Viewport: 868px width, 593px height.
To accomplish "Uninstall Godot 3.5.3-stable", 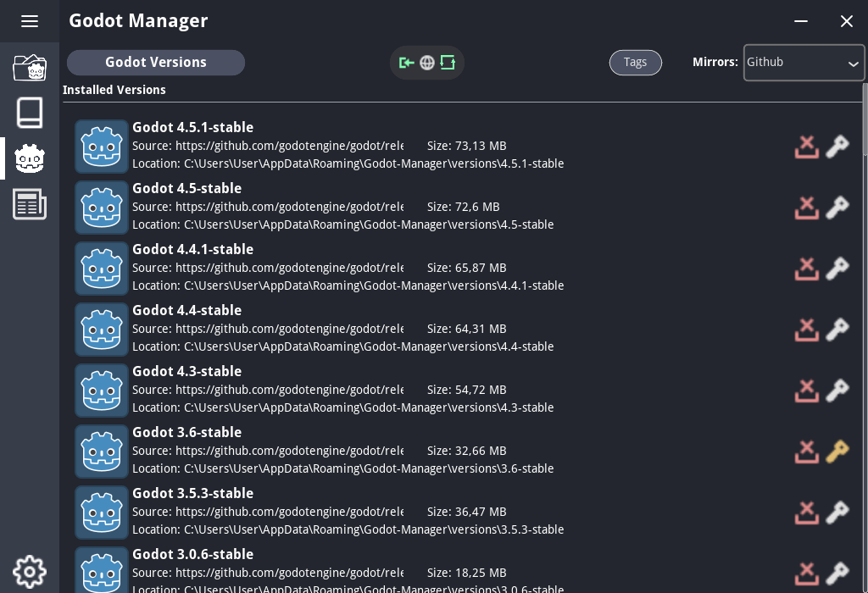I will (x=807, y=513).
